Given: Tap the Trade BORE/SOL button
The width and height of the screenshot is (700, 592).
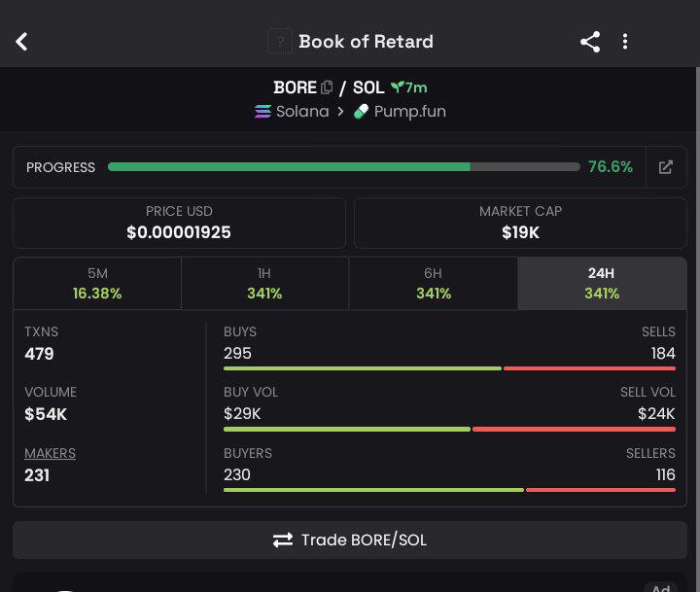Looking at the screenshot, I should tap(350, 540).
